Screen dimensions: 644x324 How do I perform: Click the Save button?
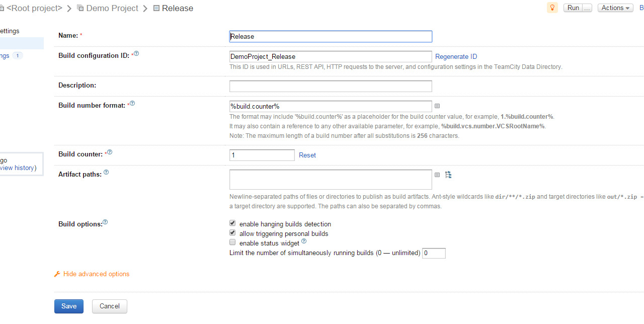coord(69,306)
